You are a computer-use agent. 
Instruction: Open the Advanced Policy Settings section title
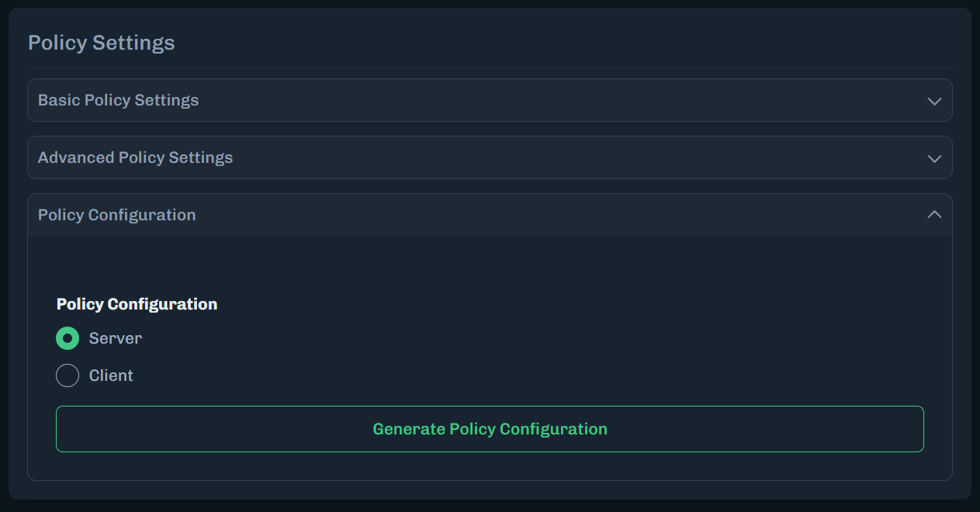click(x=135, y=157)
